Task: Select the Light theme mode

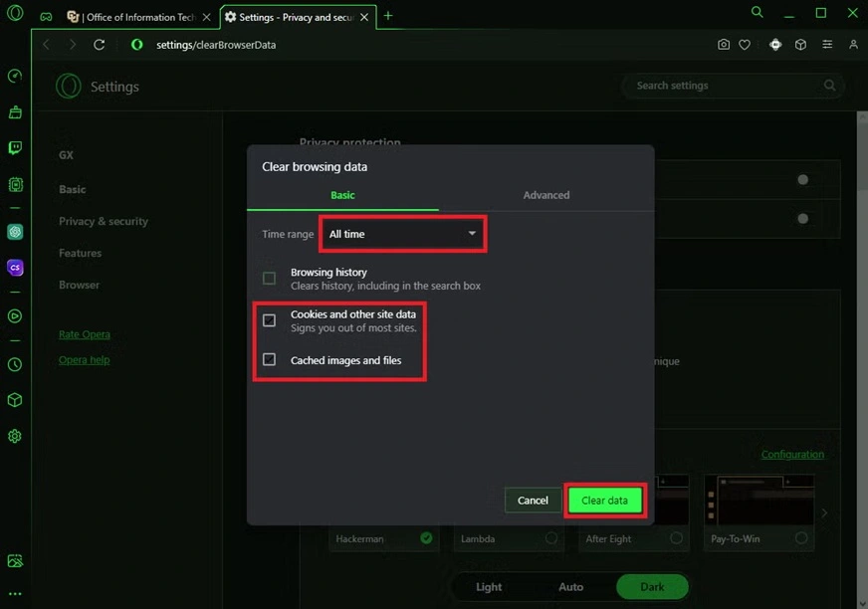Action: pos(489,587)
